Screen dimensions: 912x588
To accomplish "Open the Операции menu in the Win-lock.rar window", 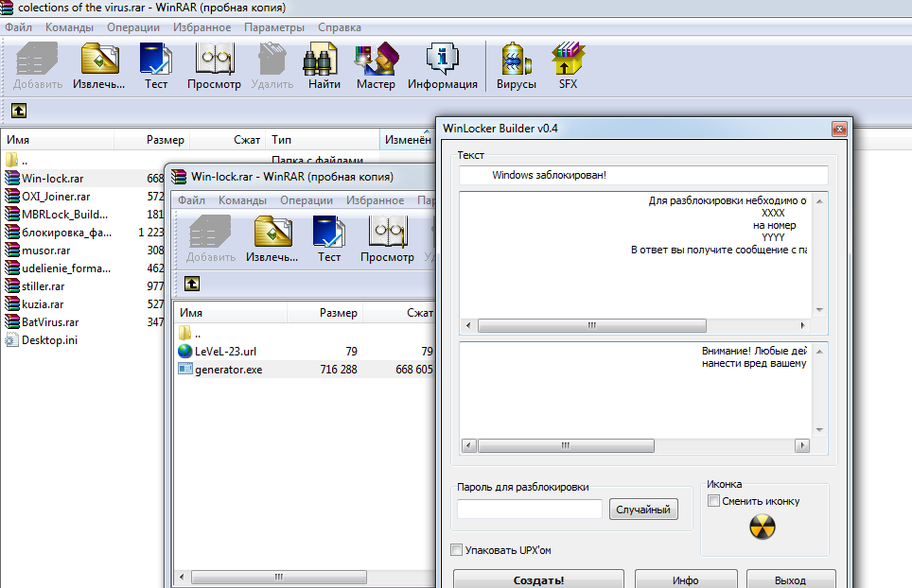I will [x=307, y=200].
